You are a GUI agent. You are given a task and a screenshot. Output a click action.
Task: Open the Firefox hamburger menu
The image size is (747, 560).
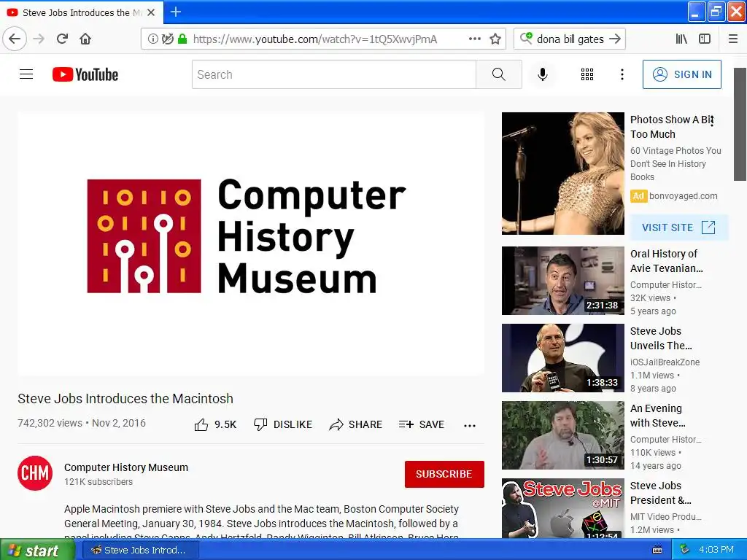[733, 39]
